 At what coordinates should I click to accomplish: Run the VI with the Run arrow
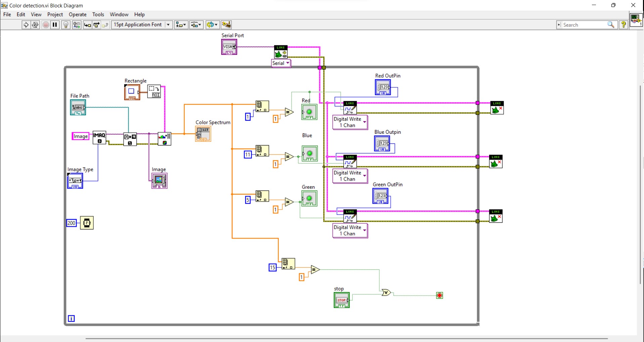pos(26,25)
